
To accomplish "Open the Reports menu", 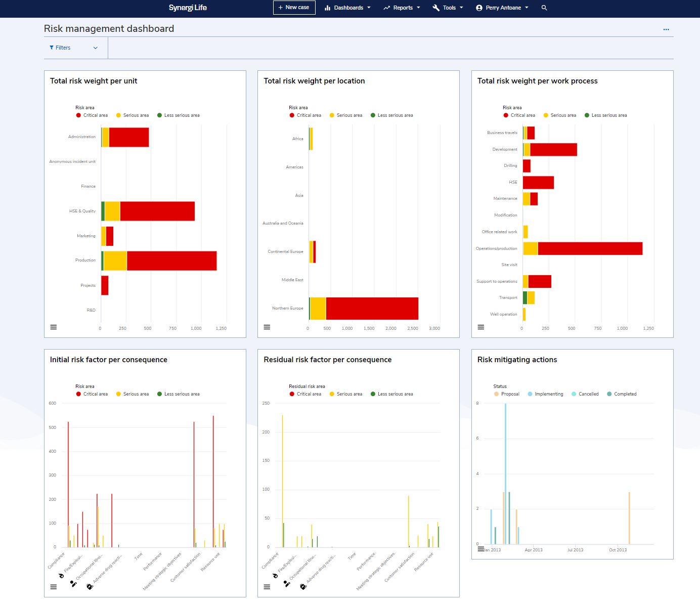I will tap(402, 8).
